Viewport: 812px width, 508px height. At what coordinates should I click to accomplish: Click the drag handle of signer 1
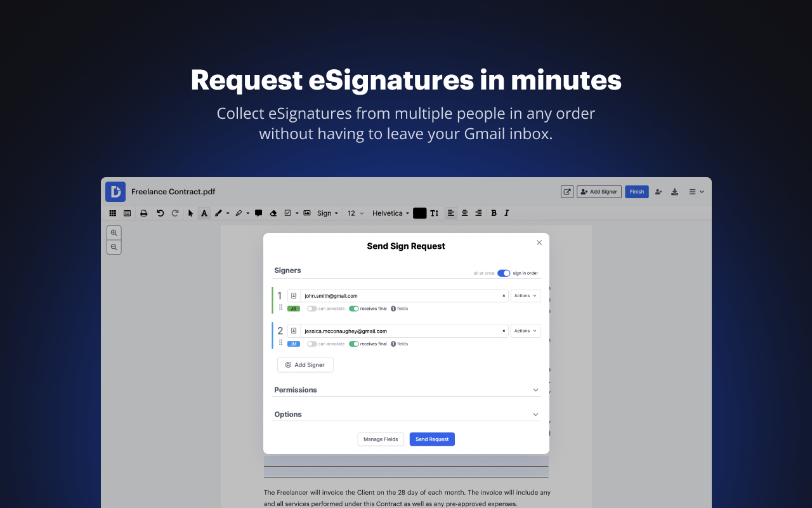pos(280,307)
